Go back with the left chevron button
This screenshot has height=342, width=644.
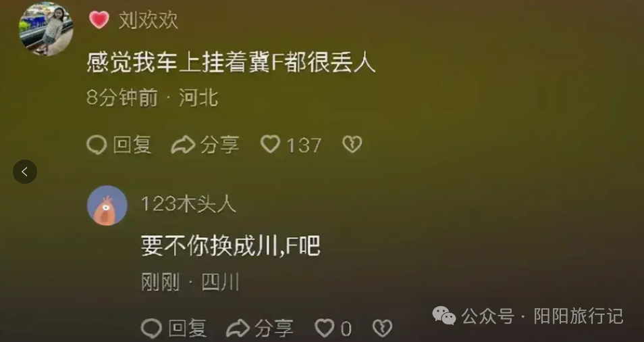click(25, 172)
